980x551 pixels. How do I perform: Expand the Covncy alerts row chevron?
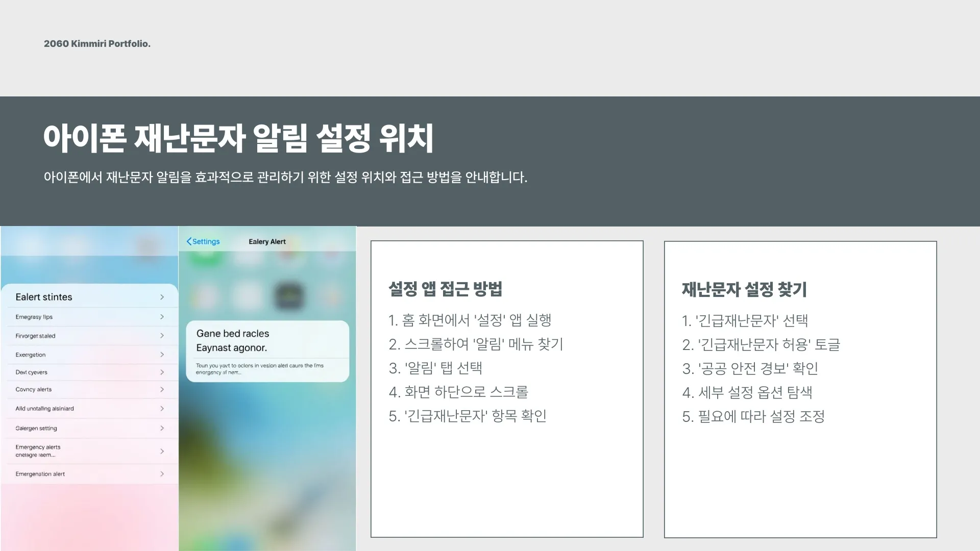162,389
